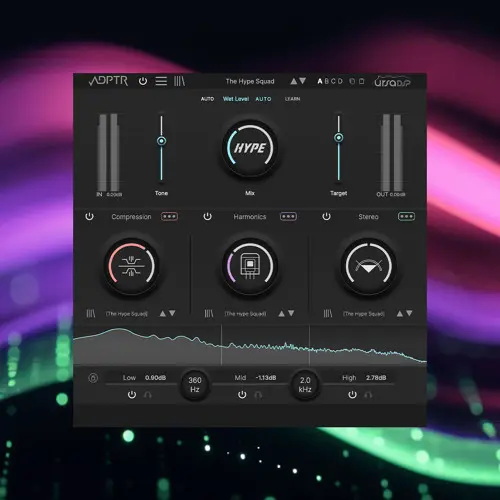Click the Harmonics tube knob
The width and height of the screenshot is (500, 500).
click(x=250, y=266)
